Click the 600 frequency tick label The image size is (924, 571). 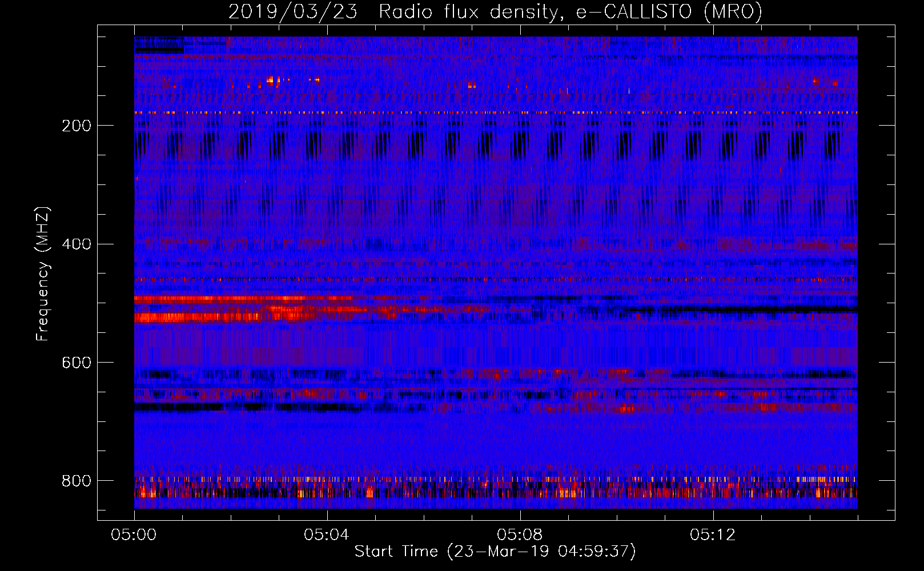point(77,363)
